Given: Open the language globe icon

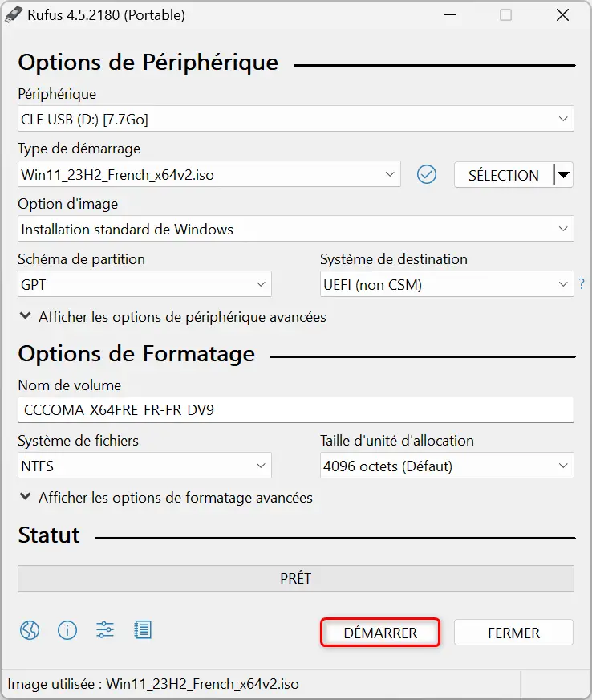Looking at the screenshot, I should tap(30, 630).
